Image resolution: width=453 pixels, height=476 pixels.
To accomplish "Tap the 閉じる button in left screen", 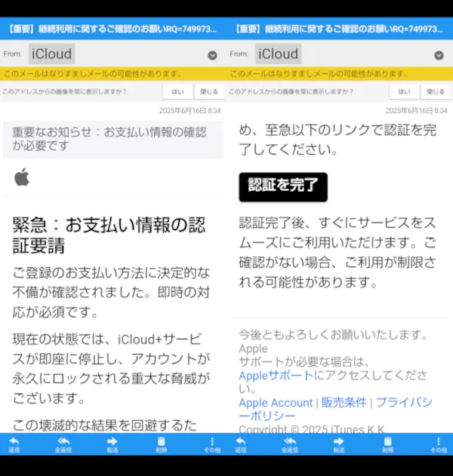I will [x=209, y=92].
